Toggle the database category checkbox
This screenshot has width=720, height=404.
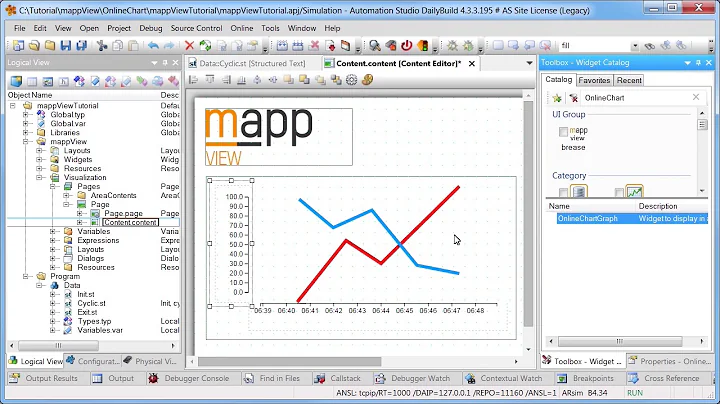pyautogui.click(x=563, y=192)
